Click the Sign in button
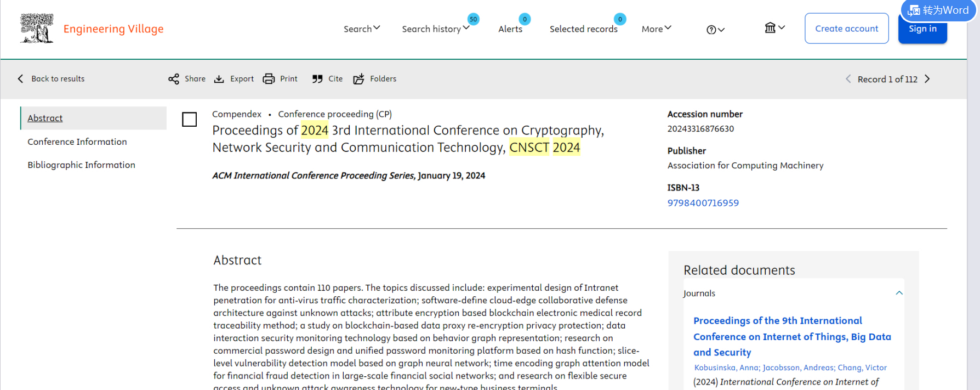Image resolution: width=980 pixels, height=390 pixels. [922, 29]
